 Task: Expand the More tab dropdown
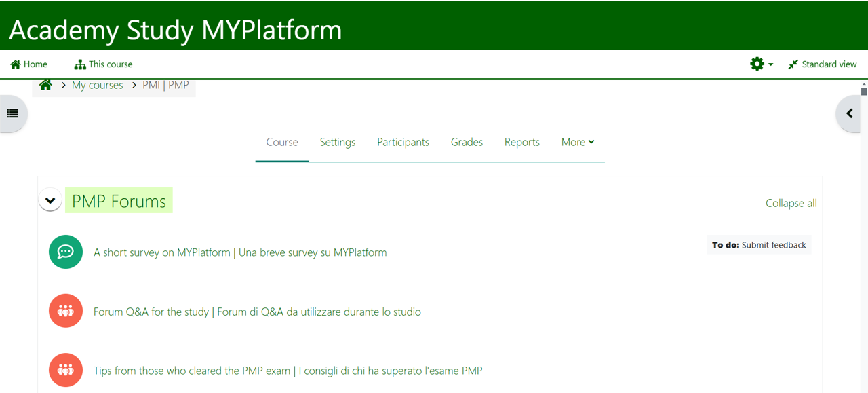[578, 142]
